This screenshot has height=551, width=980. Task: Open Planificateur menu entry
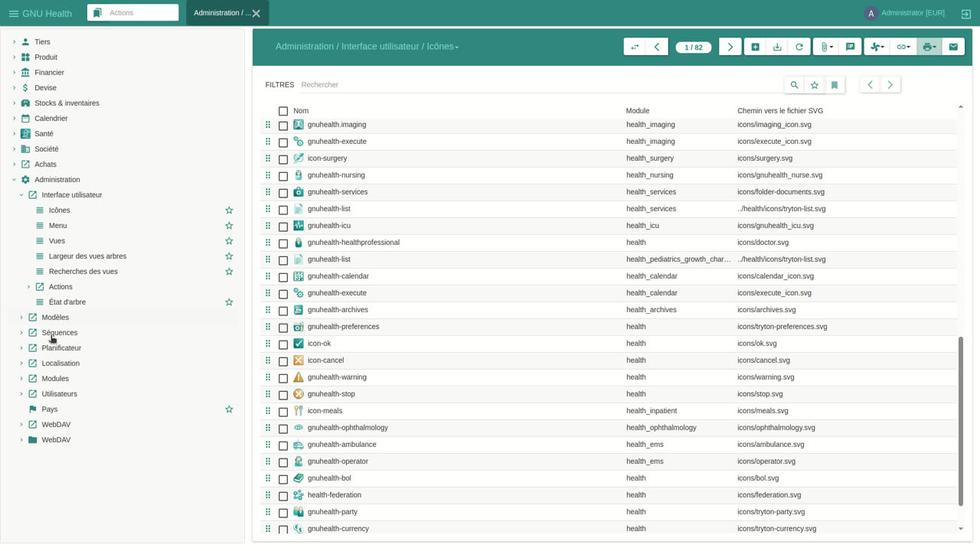click(x=61, y=348)
